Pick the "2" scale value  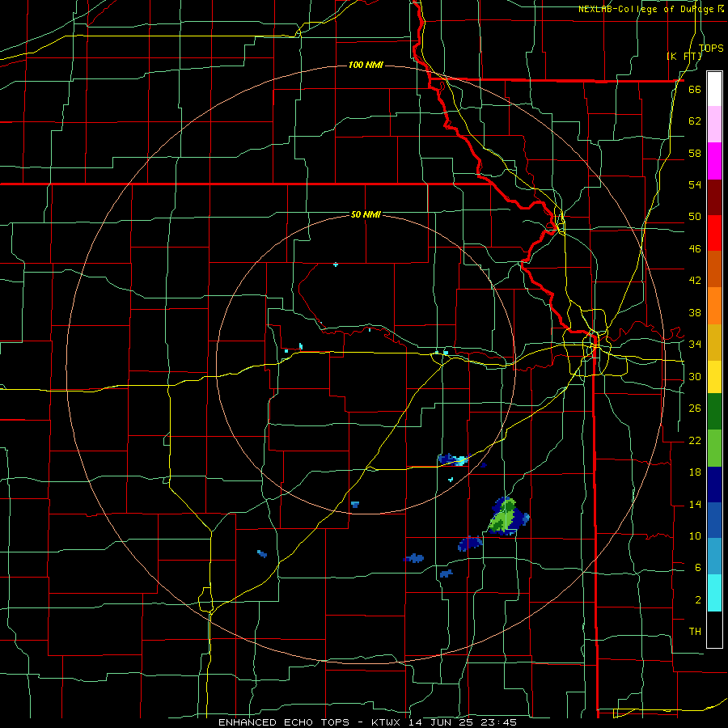click(x=697, y=600)
